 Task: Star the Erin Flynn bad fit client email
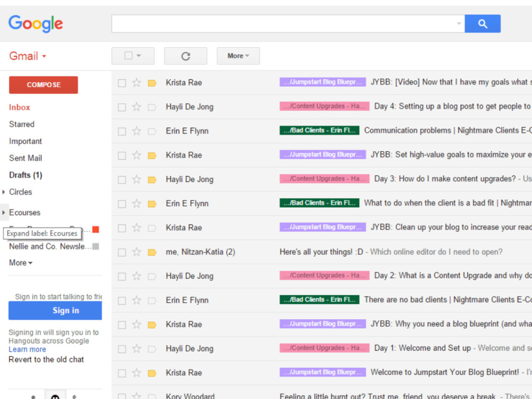(136, 204)
